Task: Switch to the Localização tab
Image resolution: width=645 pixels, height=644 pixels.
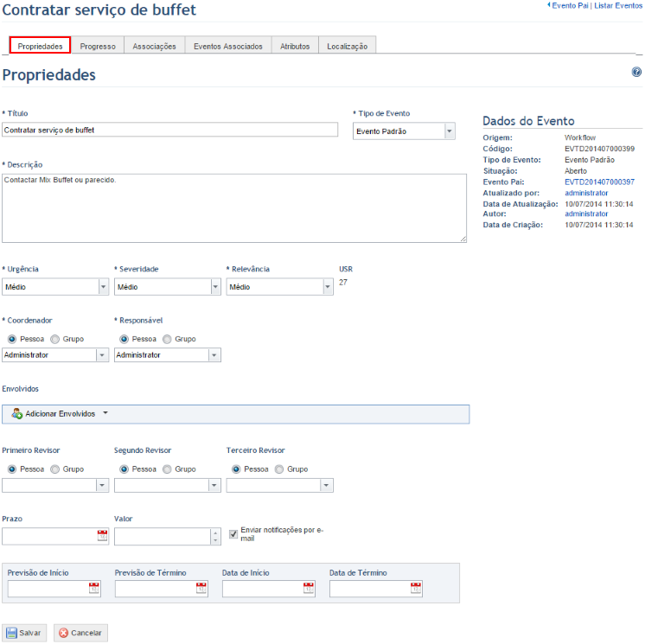Action: tap(348, 46)
